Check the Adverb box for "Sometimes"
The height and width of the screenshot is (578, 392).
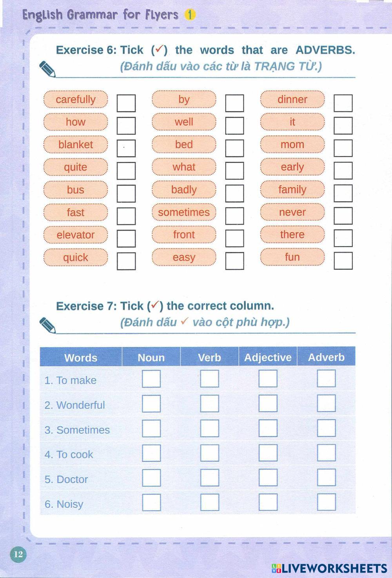pyautogui.click(x=327, y=428)
